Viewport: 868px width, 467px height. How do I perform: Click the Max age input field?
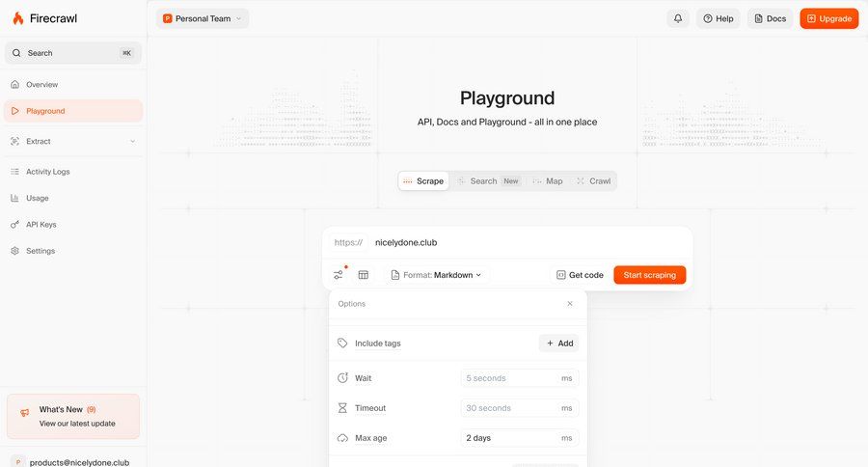point(509,438)
